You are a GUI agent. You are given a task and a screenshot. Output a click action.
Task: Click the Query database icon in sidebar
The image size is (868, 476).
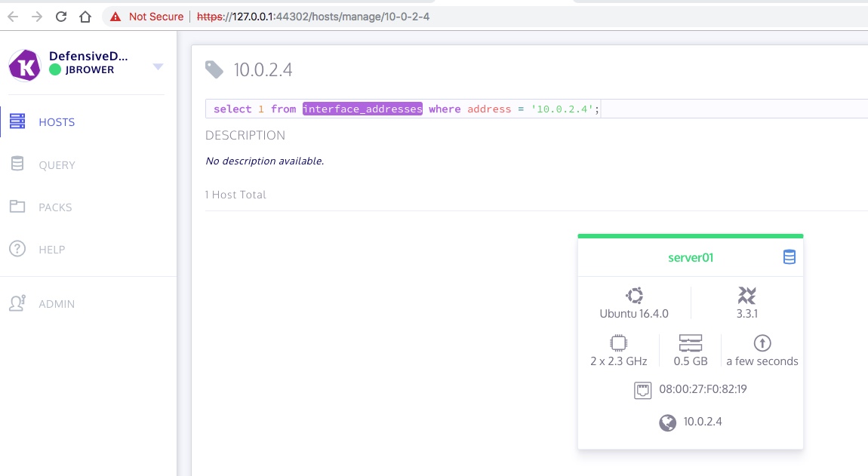[x=17, y=164]
